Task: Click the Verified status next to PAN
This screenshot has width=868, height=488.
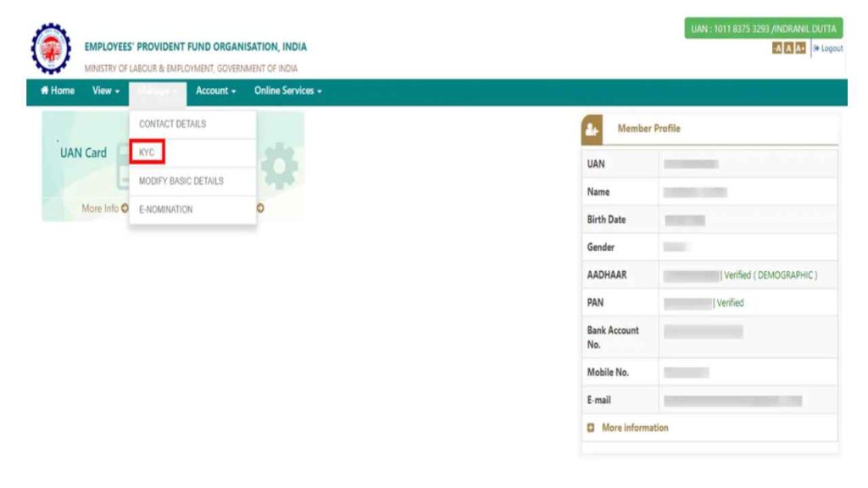Action: [x=730, y=302]
